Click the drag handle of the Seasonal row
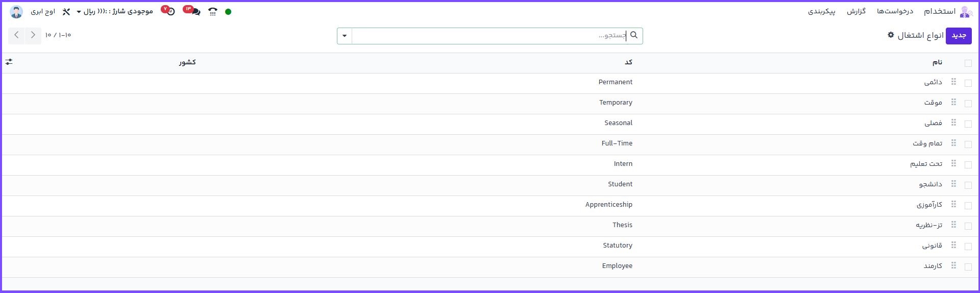This screenshot has height=293, width=980. point(953,123)
